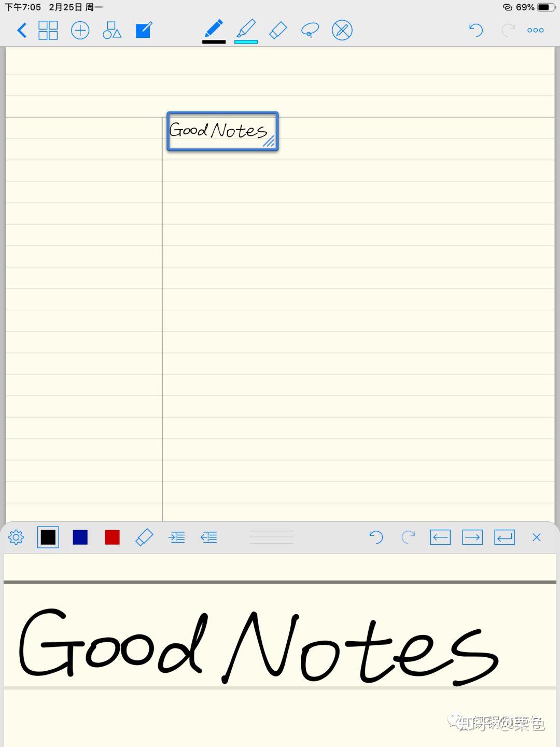Choose the dark blue ink swatch
Screen dimensions: 560x747
click(x=80, y=537)
